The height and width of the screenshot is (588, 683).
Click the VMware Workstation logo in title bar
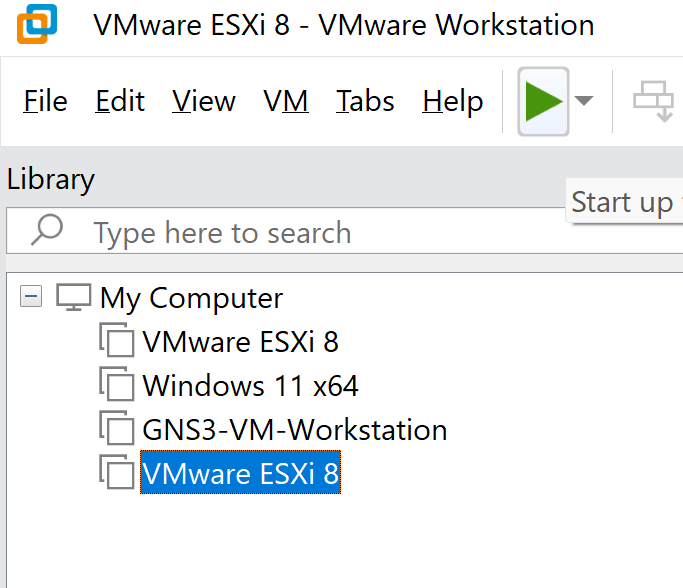(37, 24)
